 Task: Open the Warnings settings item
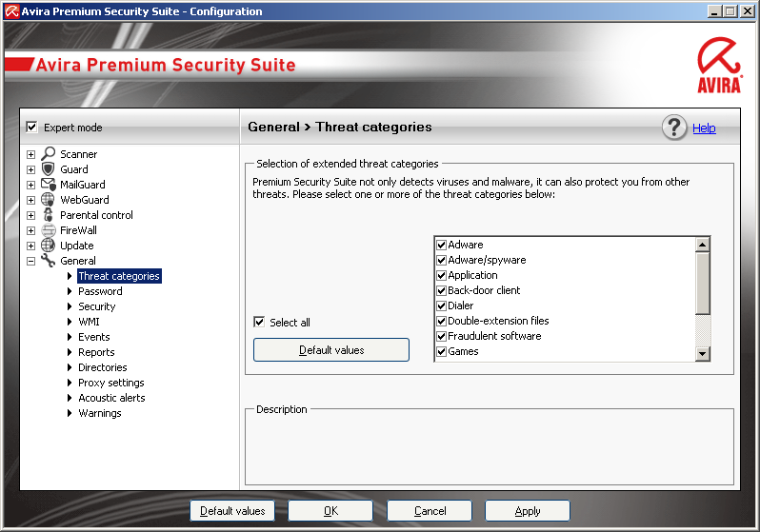(100, 413)
